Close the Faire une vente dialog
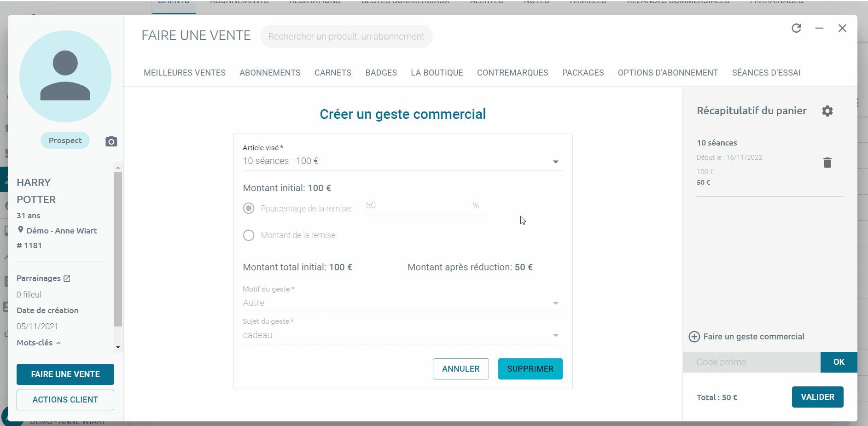Screen dimensions: 868x426 [842, 28]
